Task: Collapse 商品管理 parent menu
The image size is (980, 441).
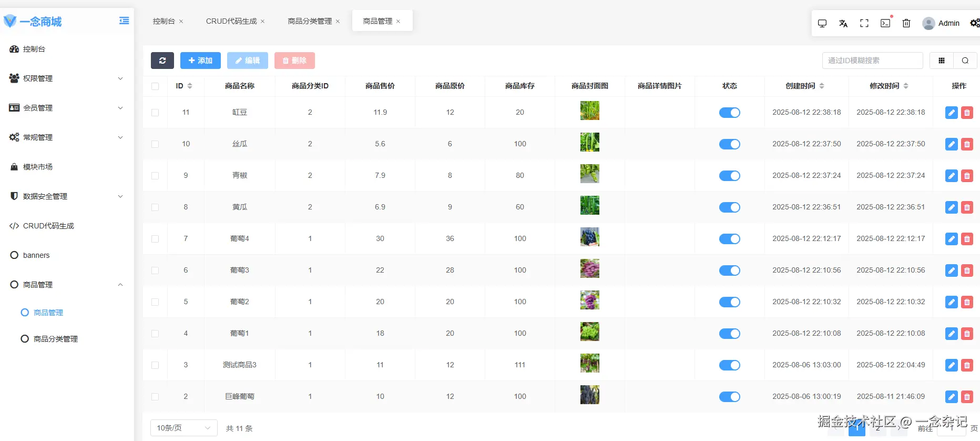Action: [67, 285]
